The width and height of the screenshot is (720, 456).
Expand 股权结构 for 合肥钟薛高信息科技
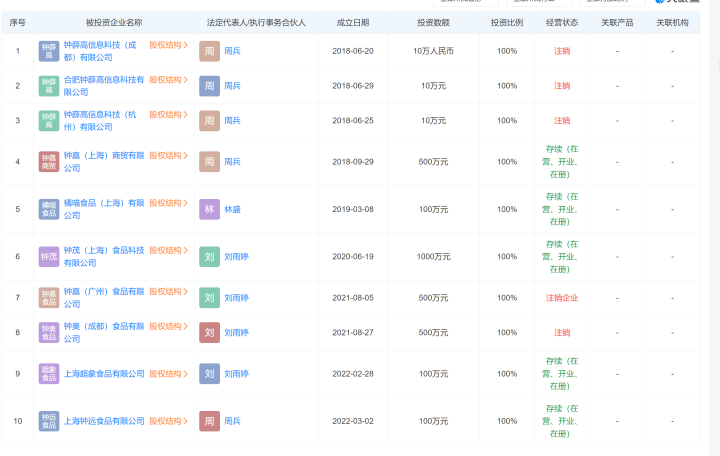pos(169,80)
